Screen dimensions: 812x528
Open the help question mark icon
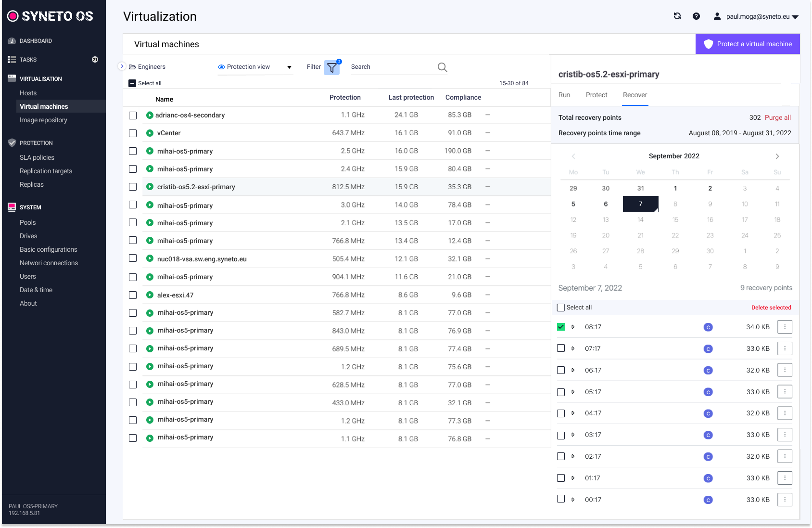696,16
